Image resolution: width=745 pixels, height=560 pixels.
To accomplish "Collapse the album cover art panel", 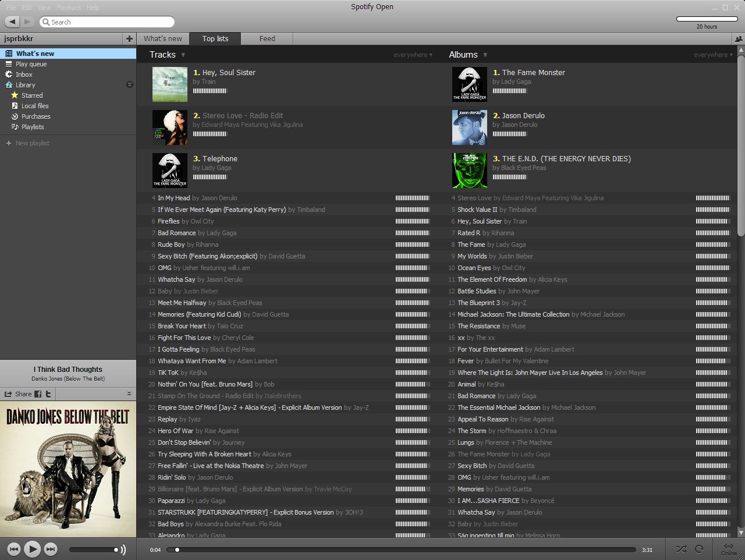I will (129, 394).
